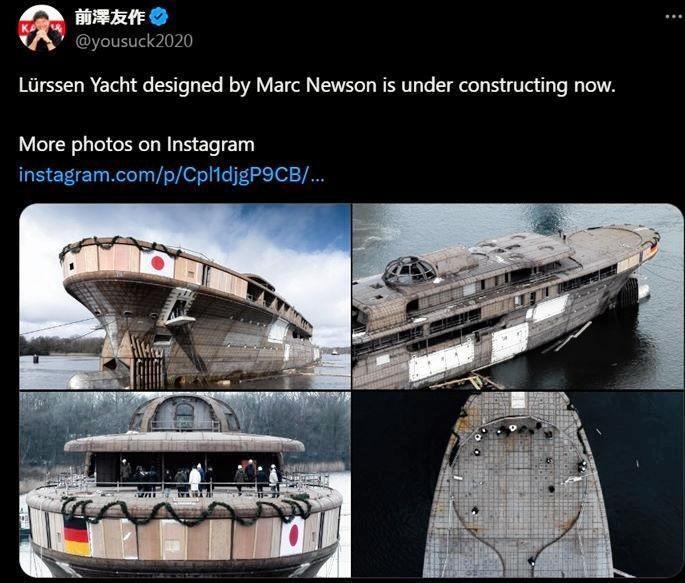
Task: Open the aerial side-view yacht photo
Action: pos(518,297)
